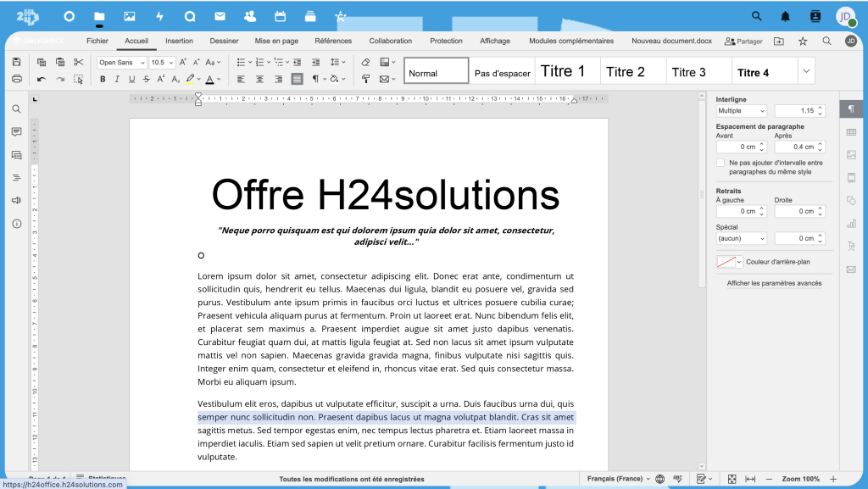The width and height of the screenshot is (868, 489).
Task: Click the Print icon in toolbar
Action: 16,79
